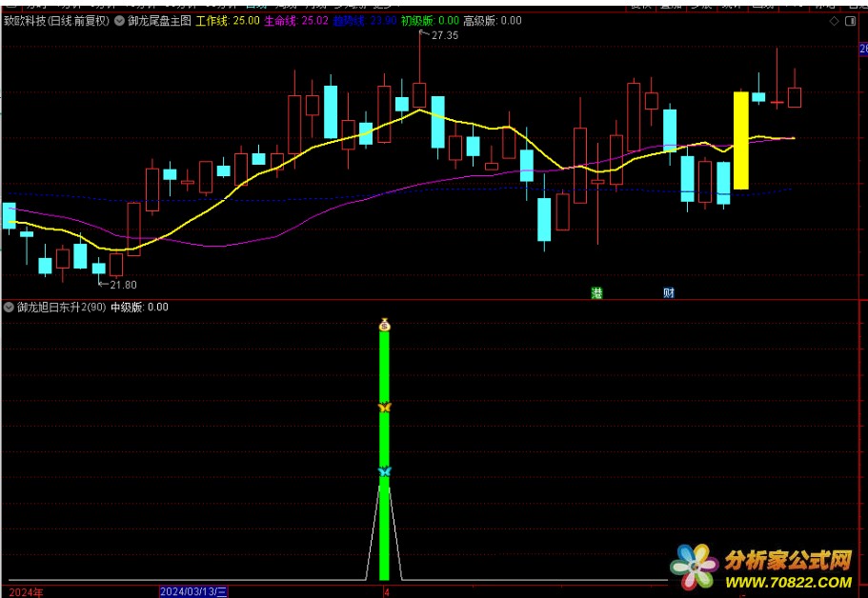The image size is (868, 598).
Task: Click the cyan butterfly icon on the green bar
Action: [385, 471]
